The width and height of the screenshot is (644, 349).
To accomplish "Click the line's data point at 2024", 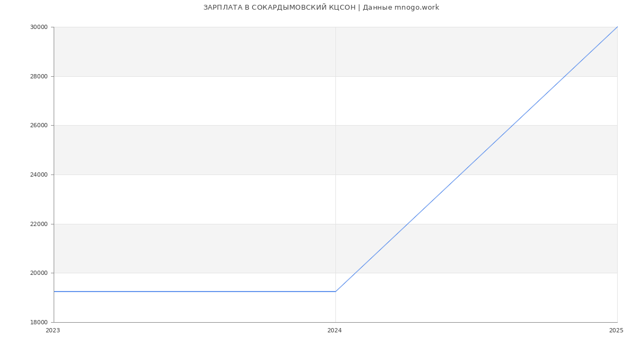I will (x=335, y=292).
